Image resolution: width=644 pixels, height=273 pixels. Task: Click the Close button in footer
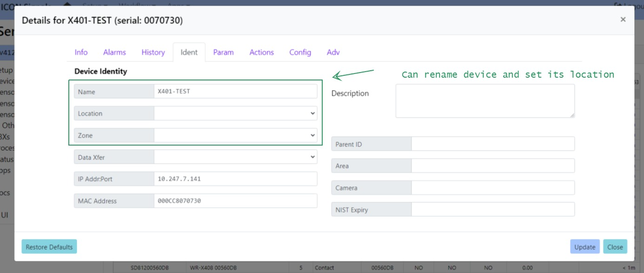point(615,247)
